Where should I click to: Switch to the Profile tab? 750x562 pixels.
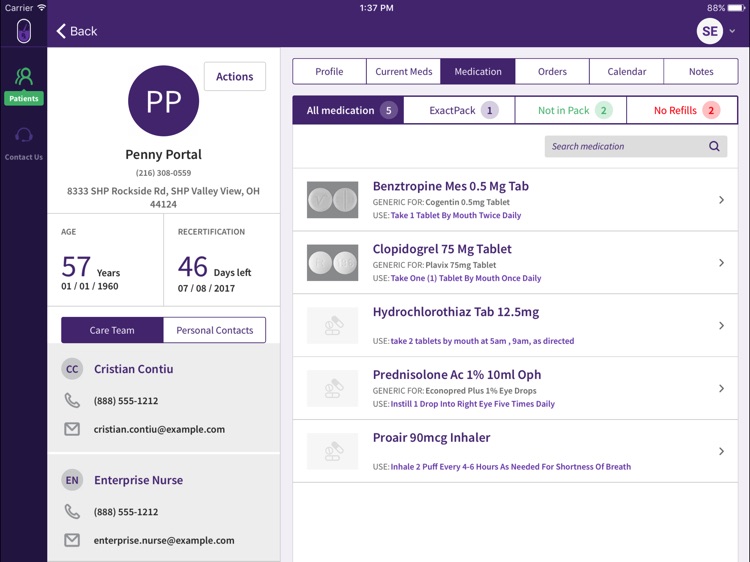330,71
